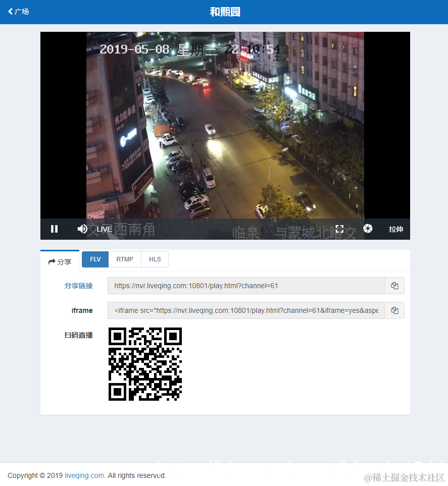Viewport: 448px width, 486px height.
Task: Click the 分享链接 label
Action: pos(78,286)
